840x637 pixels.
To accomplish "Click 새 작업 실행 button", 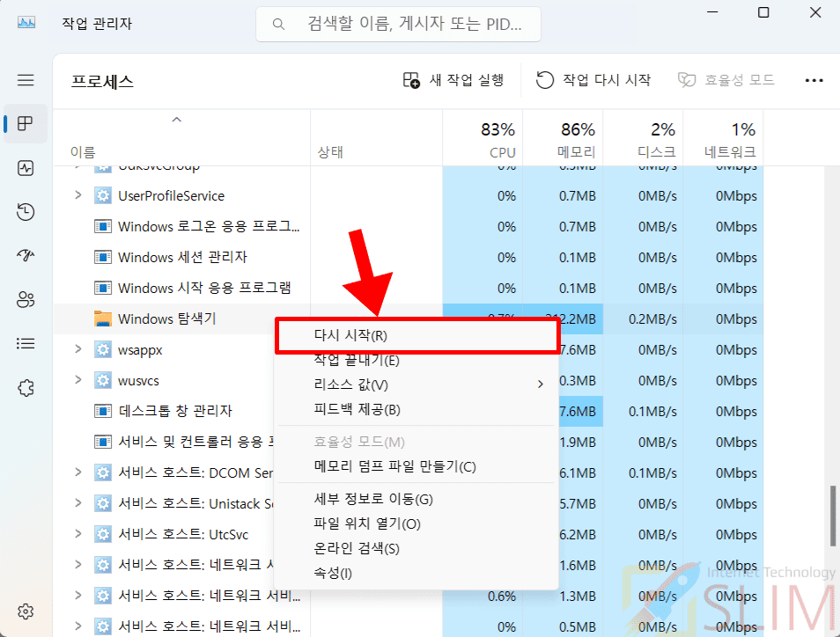I will pos(453,80).
